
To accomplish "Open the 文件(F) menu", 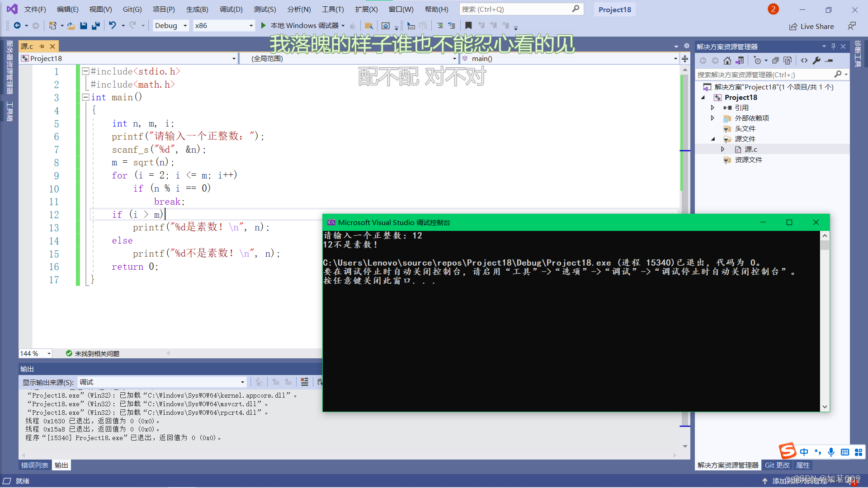I will tap(35, 9).
